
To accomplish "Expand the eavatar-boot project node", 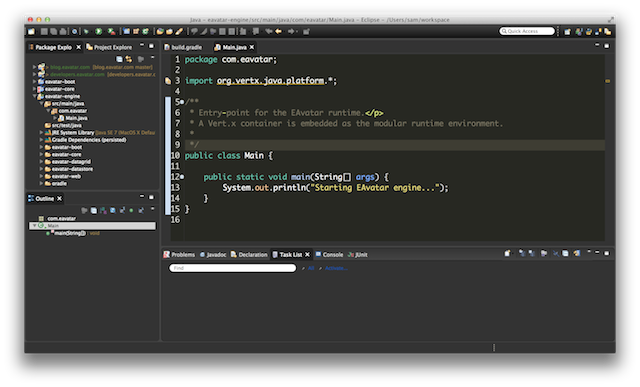I will pyautogui.click(x=35, y=82).
